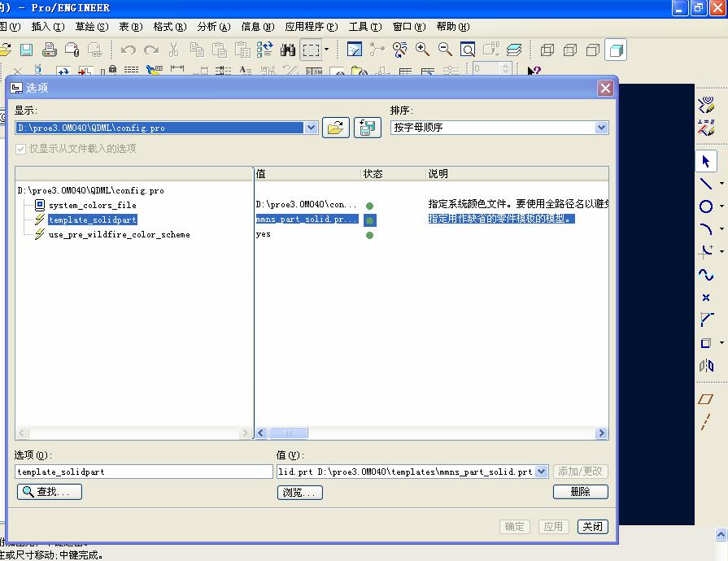Click the context help cursor icon
Image resolution: width=728 pixels, height=561 pixels.
(534, 70)
